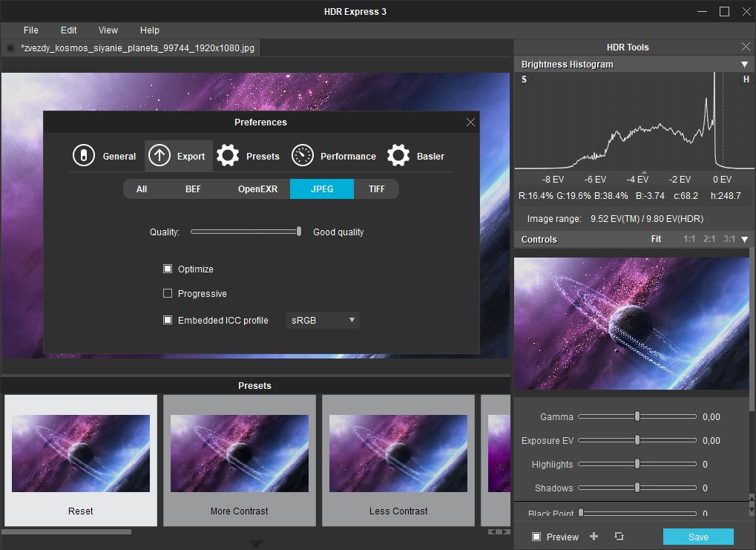Click the 'Good quality' label
This screenshot has height=550, width=756.
pos(338,232)
